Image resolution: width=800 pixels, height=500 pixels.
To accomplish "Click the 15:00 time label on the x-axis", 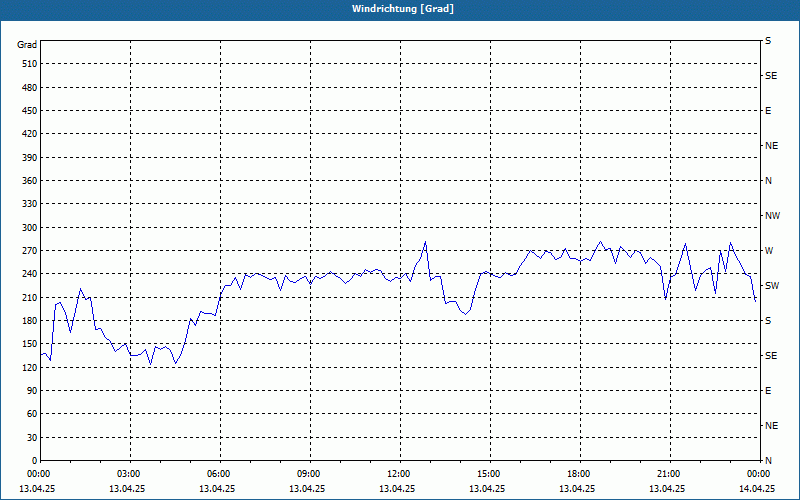I will click(x=490, y=474).
